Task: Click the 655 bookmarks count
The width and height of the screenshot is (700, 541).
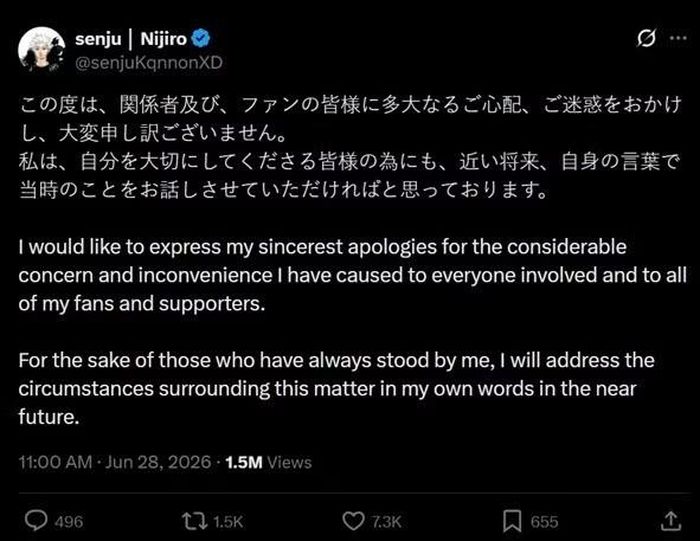Action: point(544,521)
